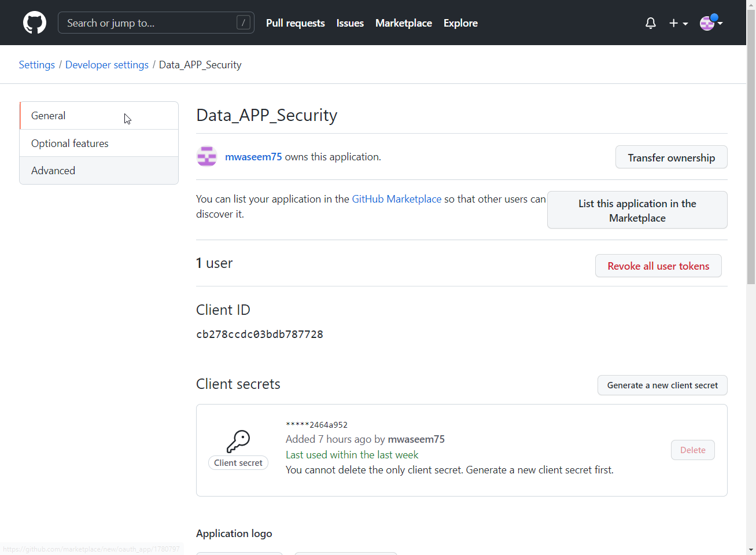This screenshot has width=756, height=555.
Task: Click Revoke all user tokens
Action: click(x=658, y=266)
